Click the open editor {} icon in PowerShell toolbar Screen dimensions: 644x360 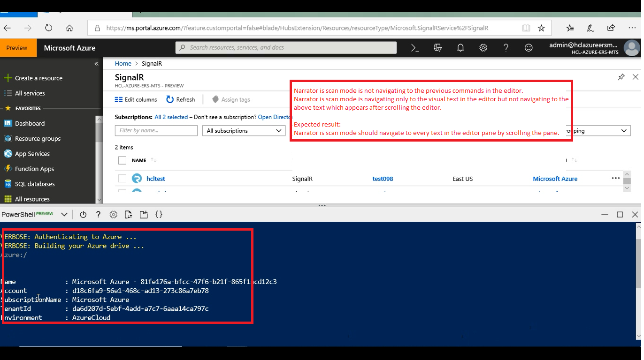pos(159,214)
